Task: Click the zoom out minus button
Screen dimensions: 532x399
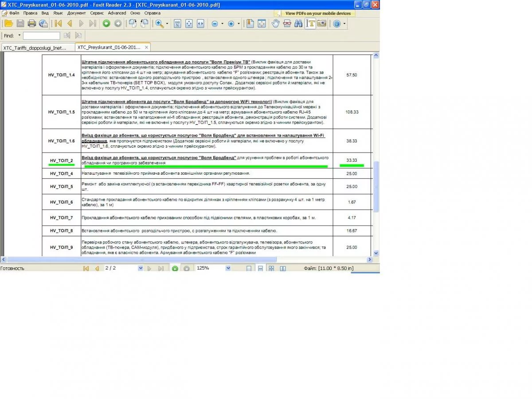Action: [215, 24]
